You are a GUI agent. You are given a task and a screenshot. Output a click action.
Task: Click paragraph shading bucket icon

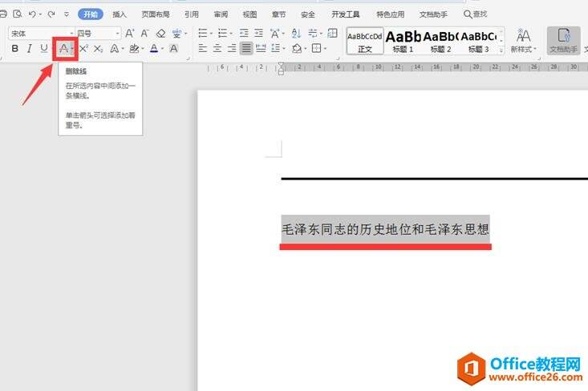point(297,48)
